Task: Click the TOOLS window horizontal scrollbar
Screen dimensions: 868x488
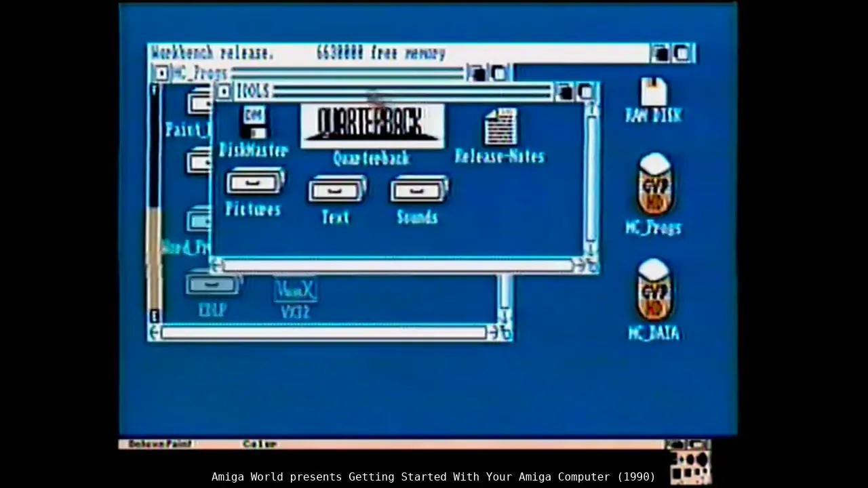Action: (399, 266)
